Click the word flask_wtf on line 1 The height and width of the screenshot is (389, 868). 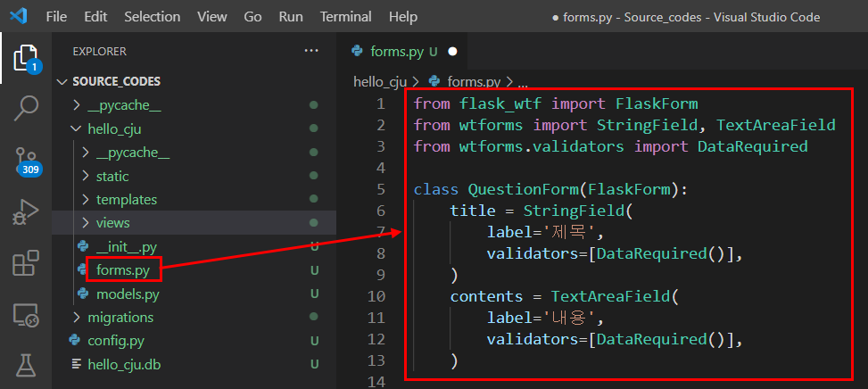click(500, 104)
